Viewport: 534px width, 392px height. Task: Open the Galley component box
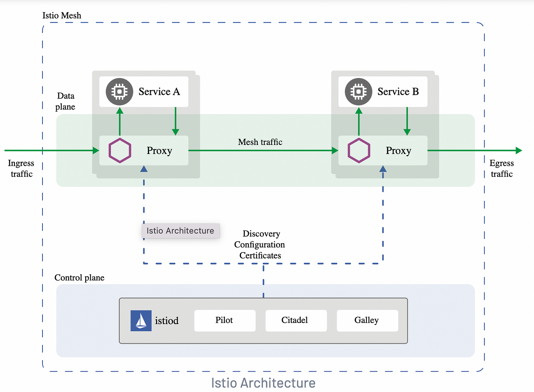(367, 320)
